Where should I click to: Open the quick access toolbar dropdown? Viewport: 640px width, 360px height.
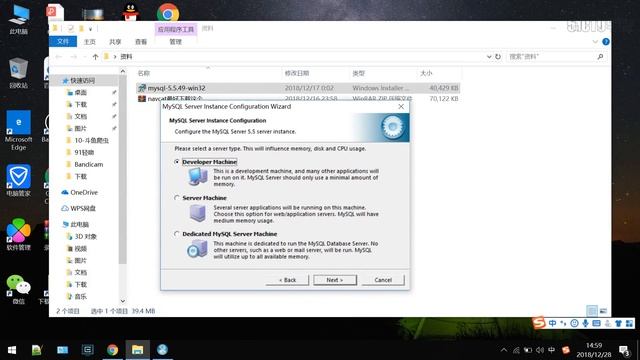[90, 29]
